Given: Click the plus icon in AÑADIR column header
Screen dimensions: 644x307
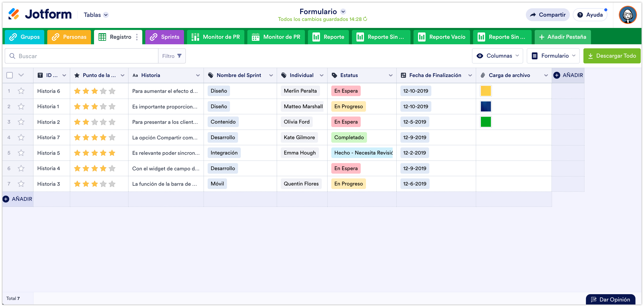Looking at the screenshot, I should point(557,75).
